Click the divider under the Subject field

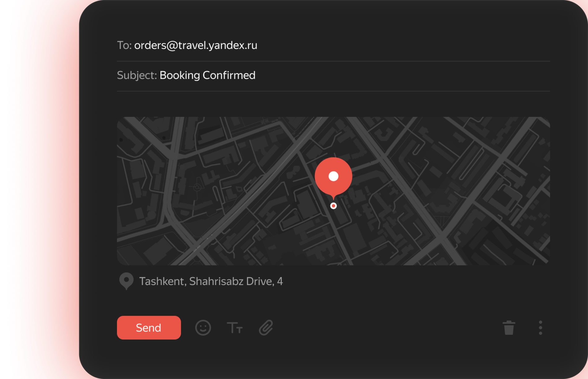tap(333, 91)
